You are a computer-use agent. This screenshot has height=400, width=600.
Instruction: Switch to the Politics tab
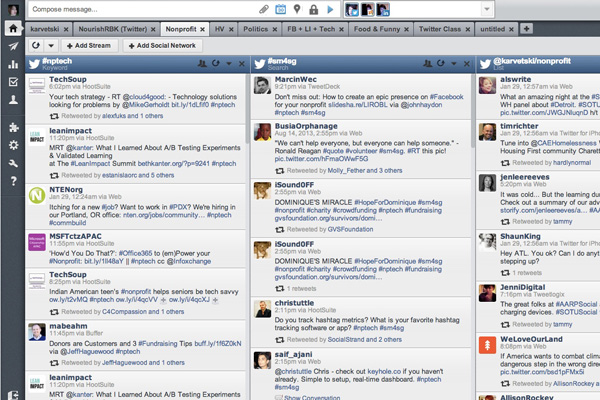pos(256,29)
